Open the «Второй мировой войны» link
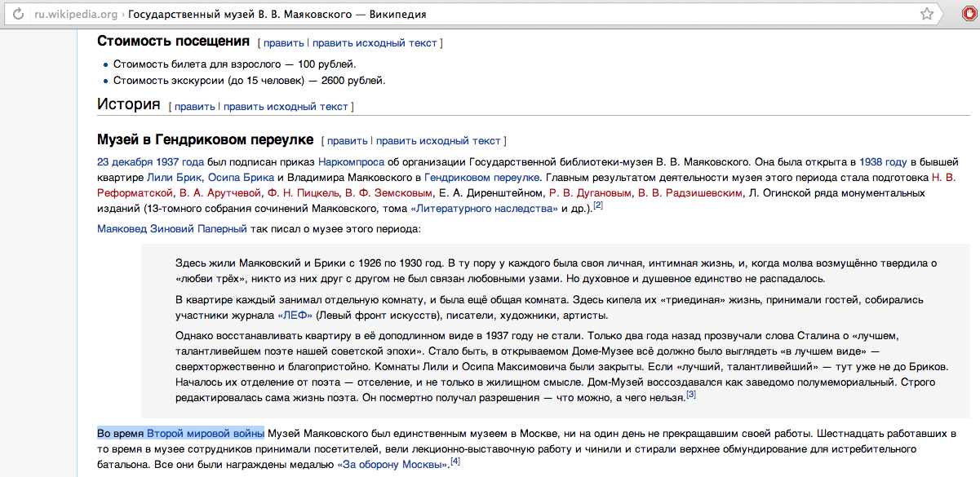Screen dimensions: 980x477 coord(205,432)
